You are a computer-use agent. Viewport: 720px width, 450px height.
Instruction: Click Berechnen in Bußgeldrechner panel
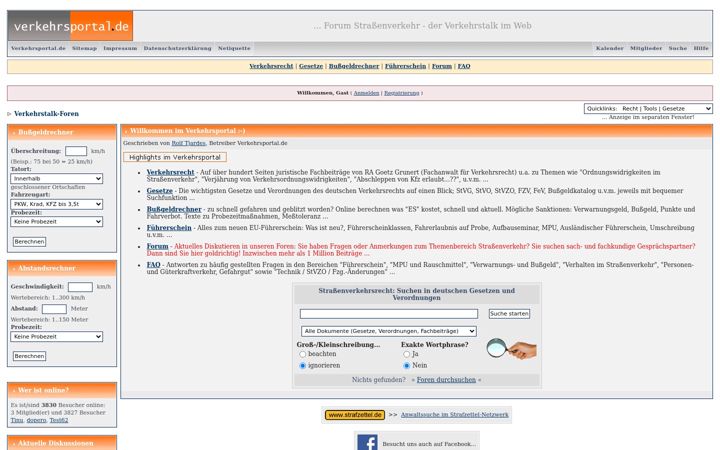click(29, 242)
